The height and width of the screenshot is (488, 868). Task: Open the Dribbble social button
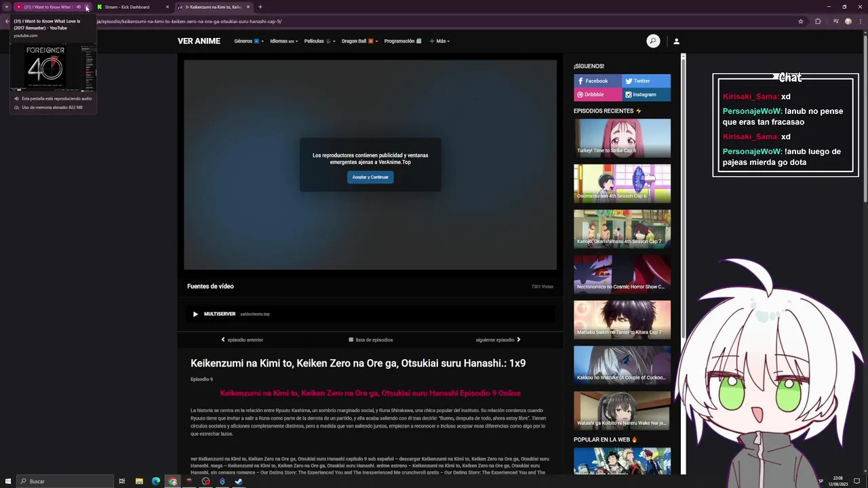point(598,95)
